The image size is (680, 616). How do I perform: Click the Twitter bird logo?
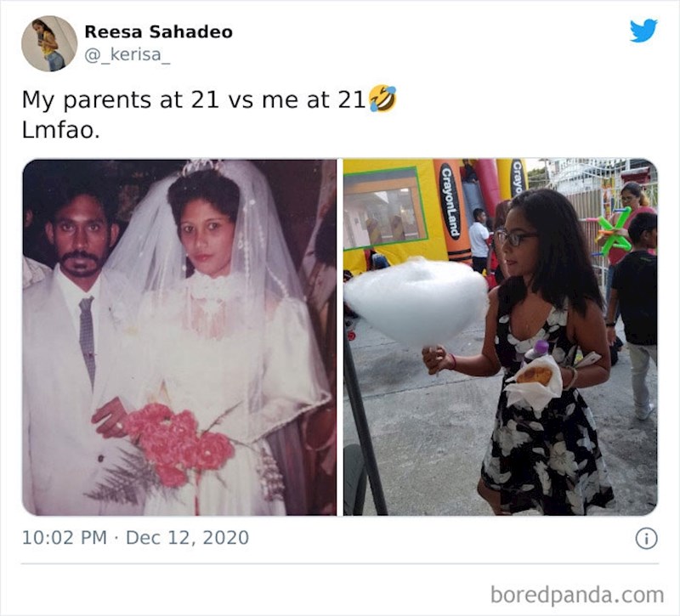pyautogui.click(x=643, y=31)
